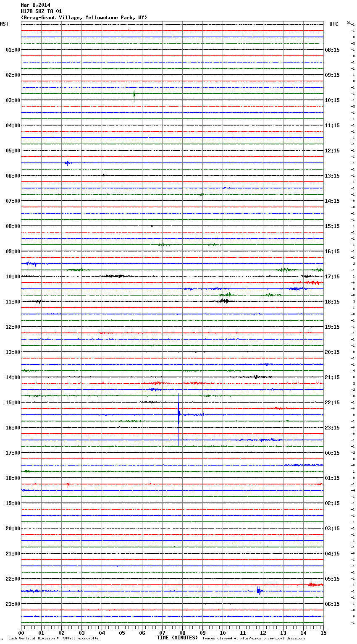Screen dimensions: 357x644
Task: Click the small red spike on the 18:15 trace
Action: click(x=68, y=485)
